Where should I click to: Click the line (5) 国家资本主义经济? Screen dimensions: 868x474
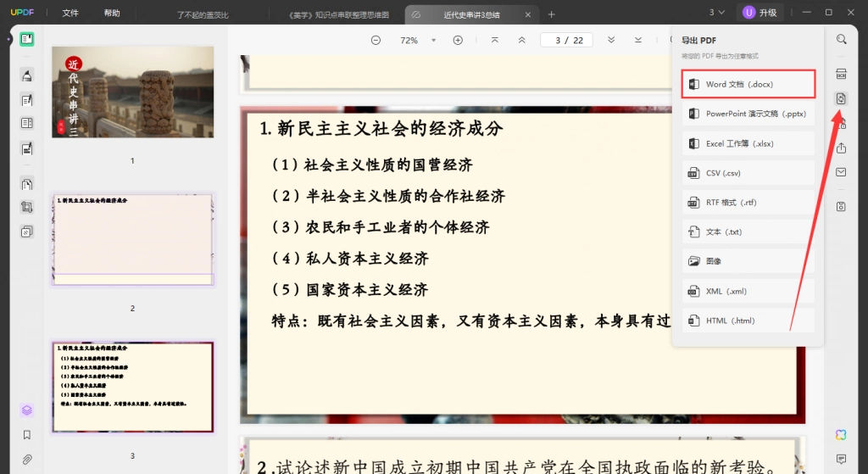tap(349, 289)
